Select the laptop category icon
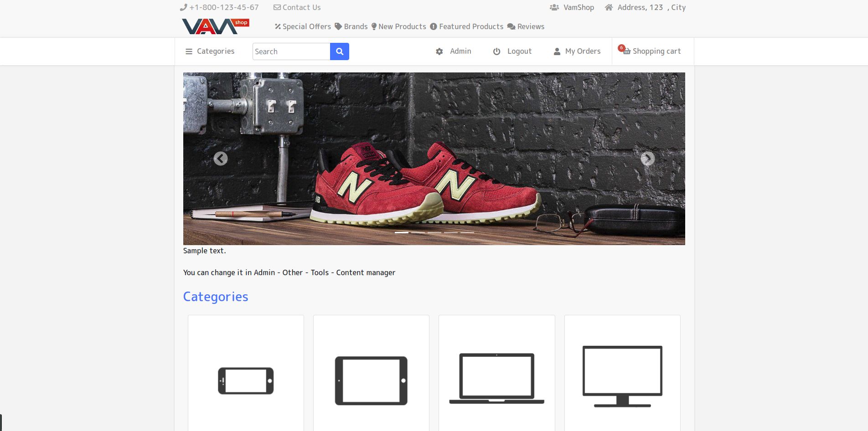868x431 pixels. click(x=496, y=378)
